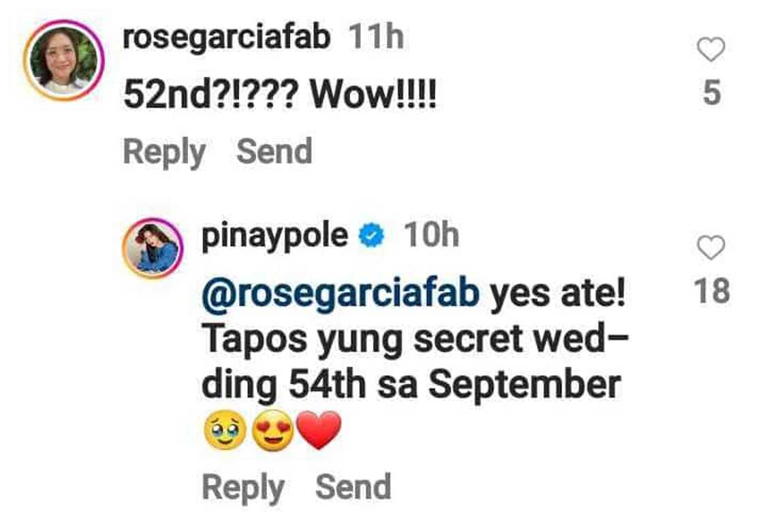Click the blue verified badge beside pinaypole
The image size is (763, 532).
click(x=372, y=236)
